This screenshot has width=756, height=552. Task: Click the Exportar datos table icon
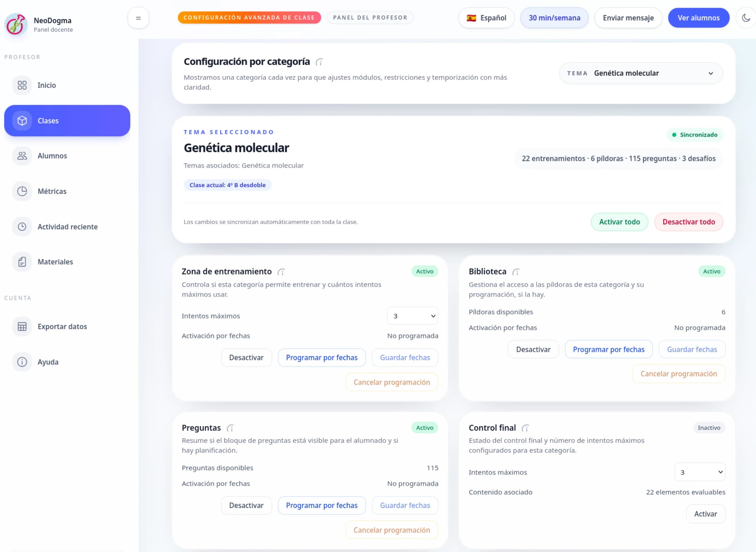22,326
